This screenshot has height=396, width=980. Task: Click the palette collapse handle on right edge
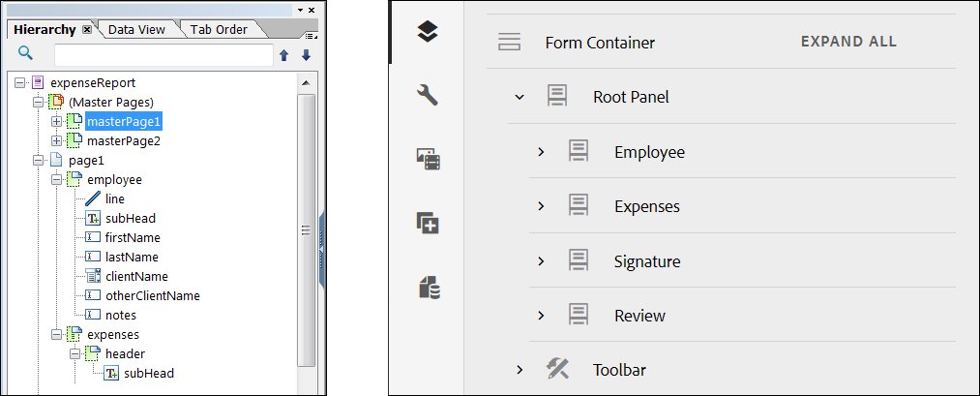[x=322, y=248]
